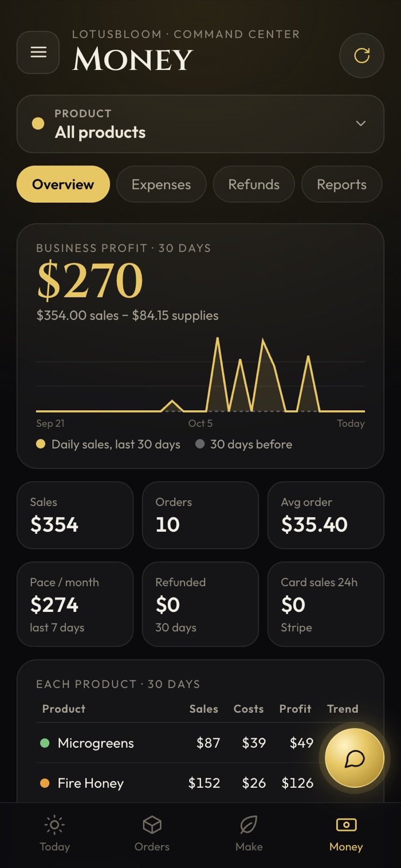Open the Reports tab
This screenshot has width=401, height=868.
click(x=341, y=184)
